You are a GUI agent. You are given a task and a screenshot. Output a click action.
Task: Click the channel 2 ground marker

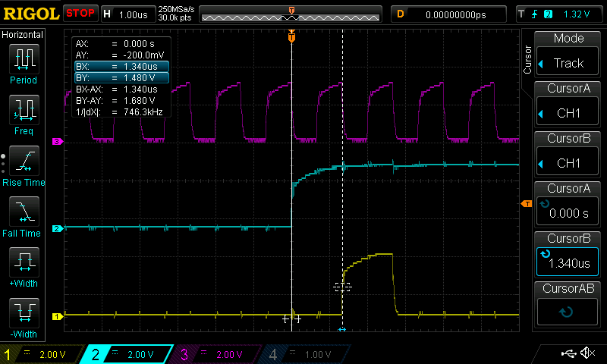click(x=58, y=228)
